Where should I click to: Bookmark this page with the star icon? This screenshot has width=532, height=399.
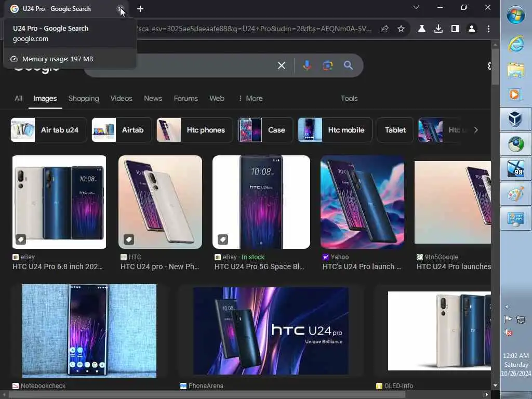(x=401, y=29)
